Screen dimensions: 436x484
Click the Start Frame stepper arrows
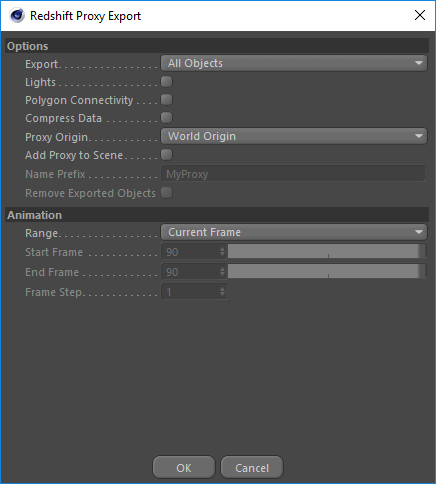(222, 252)
